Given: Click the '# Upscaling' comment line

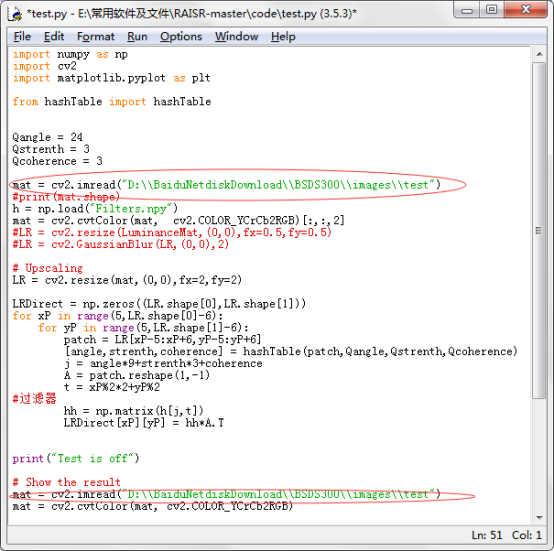Looking at the screenshot, I should tap(47, 268).
